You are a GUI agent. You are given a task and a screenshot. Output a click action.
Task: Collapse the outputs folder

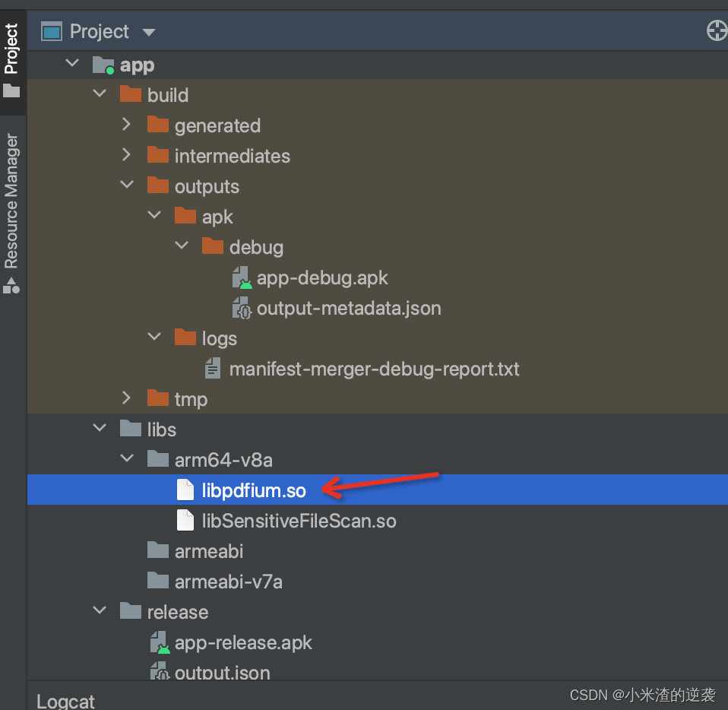(127, 185)
